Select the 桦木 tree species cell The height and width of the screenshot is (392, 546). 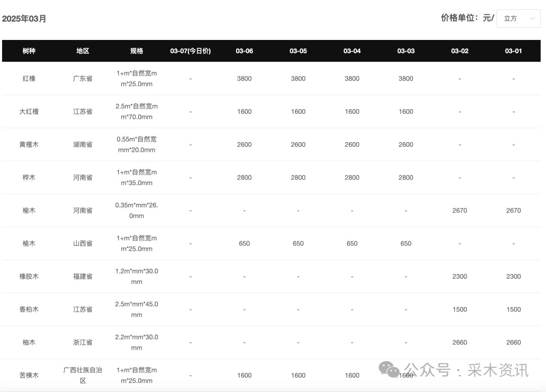coord(29,178)
